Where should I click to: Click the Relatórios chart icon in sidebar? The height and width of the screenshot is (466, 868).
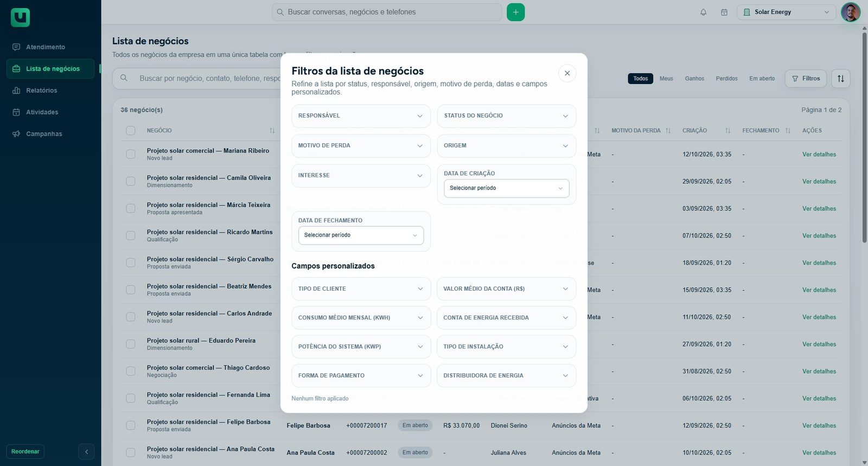tap(16, 91)
